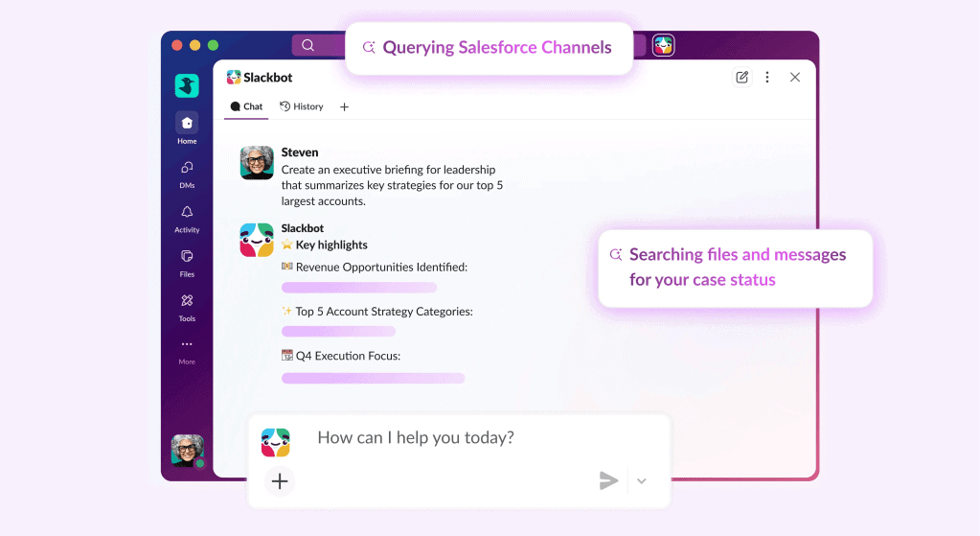Expand the send options dropdown chevron
980x536 pixels.
pos(641,481)
